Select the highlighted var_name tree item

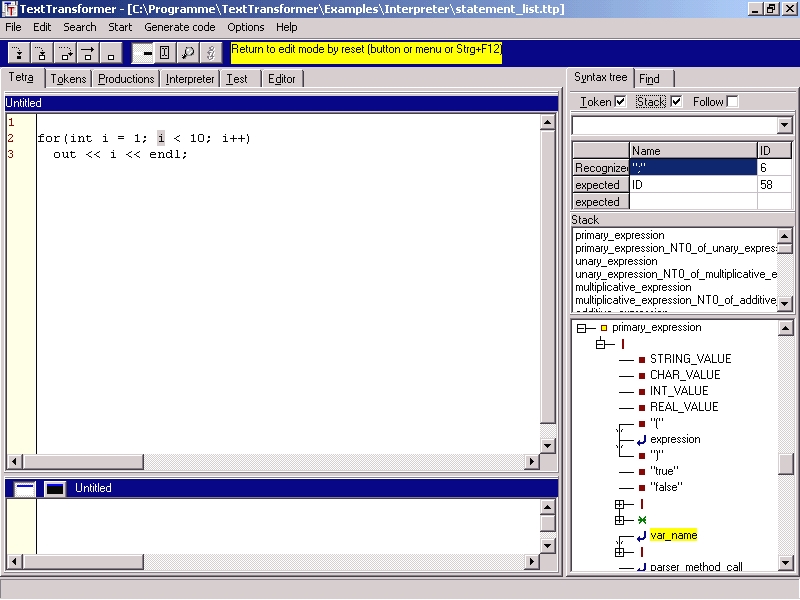pyautogui.click(x=673, y=536)
